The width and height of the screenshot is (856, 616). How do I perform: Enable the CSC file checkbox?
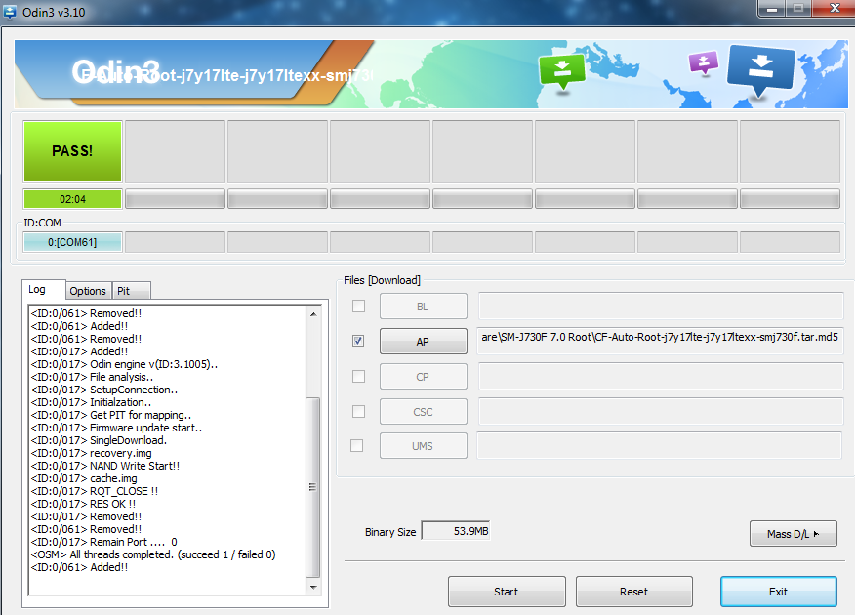(x=358, y=411)
